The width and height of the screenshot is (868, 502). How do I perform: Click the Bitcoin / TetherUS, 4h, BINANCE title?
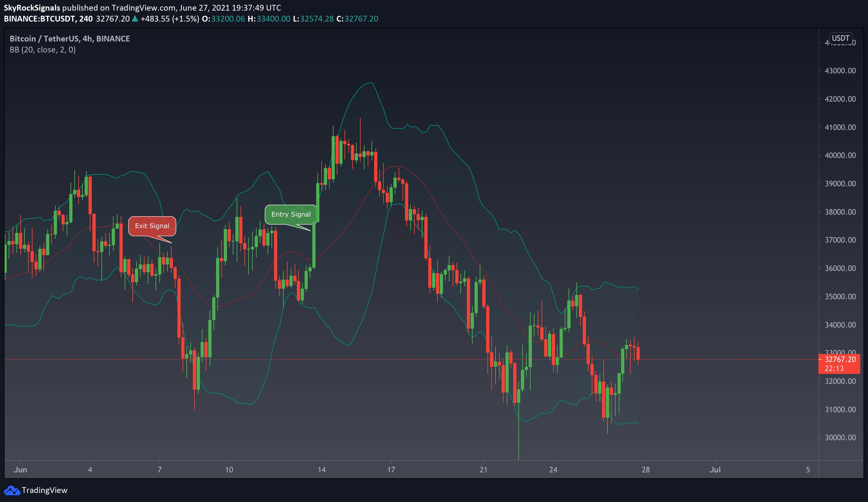(x=70, y=39)
